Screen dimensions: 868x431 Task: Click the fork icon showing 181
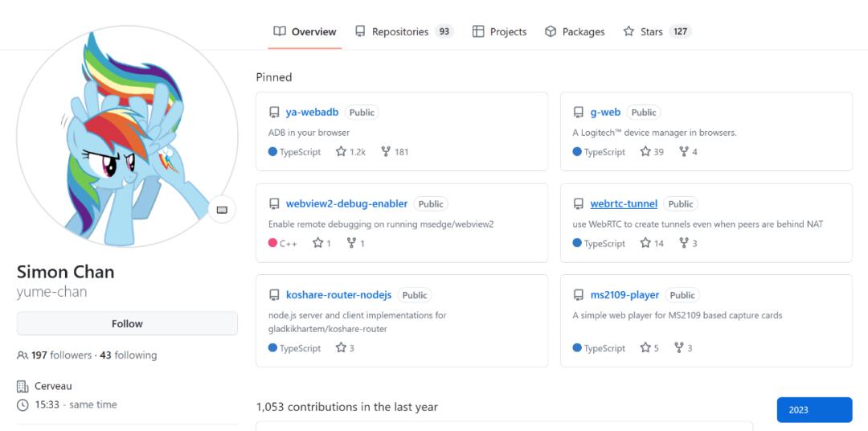coord(386,152)
